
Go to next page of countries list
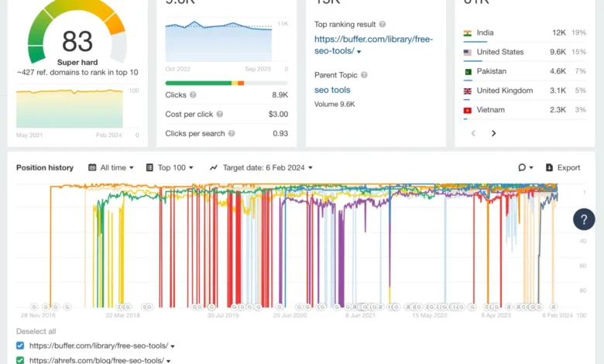coord(493,133)
